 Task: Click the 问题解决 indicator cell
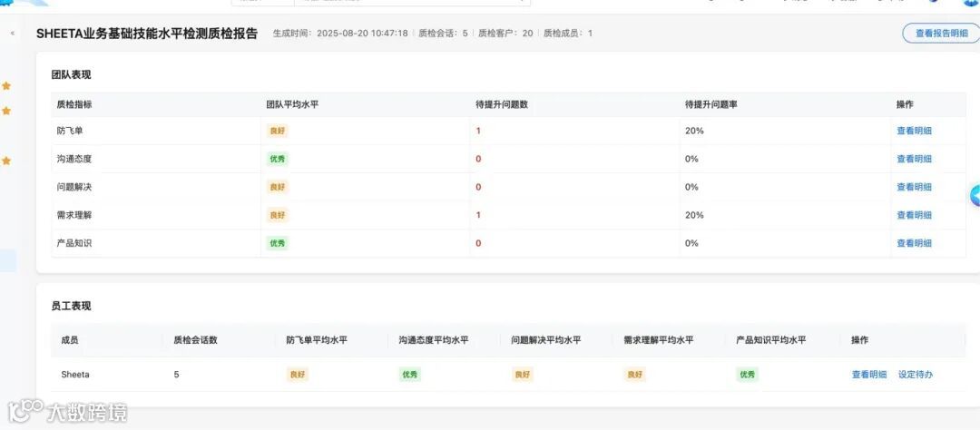tap(73, 187)
